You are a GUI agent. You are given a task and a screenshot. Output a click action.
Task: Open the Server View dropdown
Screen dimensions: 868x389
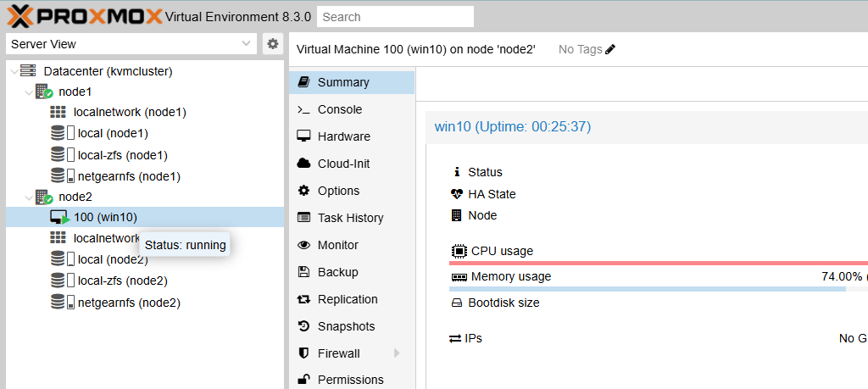[x=131, y=44]
